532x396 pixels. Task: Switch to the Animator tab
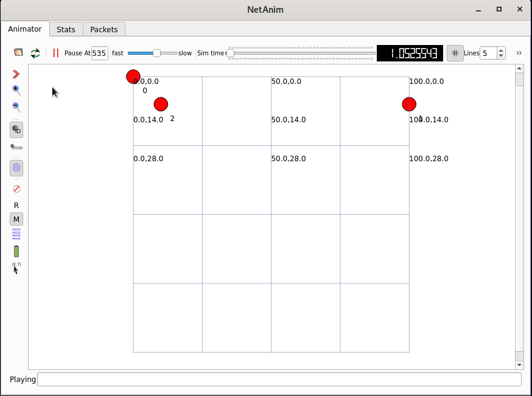coord(25,29)
